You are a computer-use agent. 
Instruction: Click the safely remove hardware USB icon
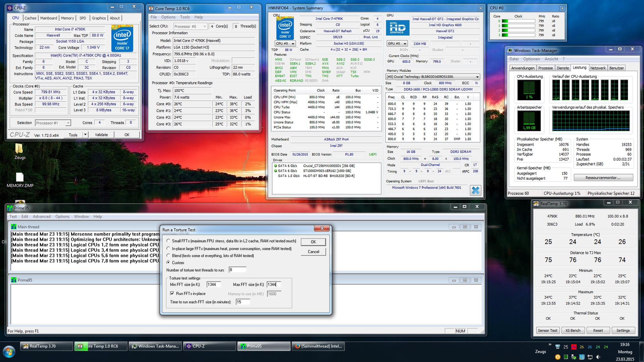(x=574, y=357)
